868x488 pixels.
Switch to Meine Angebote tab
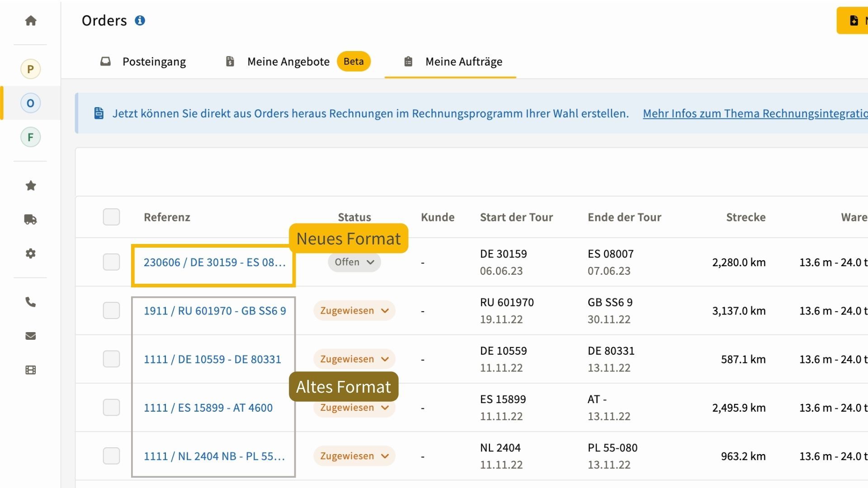click(288, 62)
